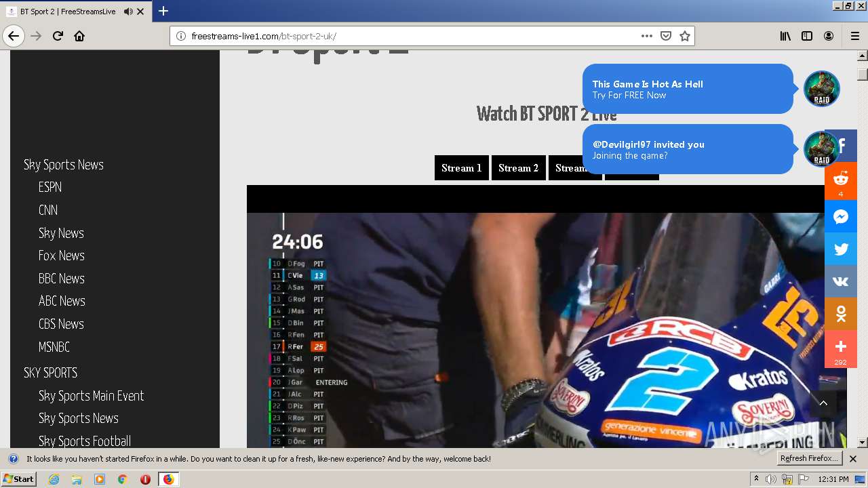Image resolution: width=868 pixels, height=488 pixels.
Task: Open Sky Sports Main Event link
Action: tap(92, 396)
